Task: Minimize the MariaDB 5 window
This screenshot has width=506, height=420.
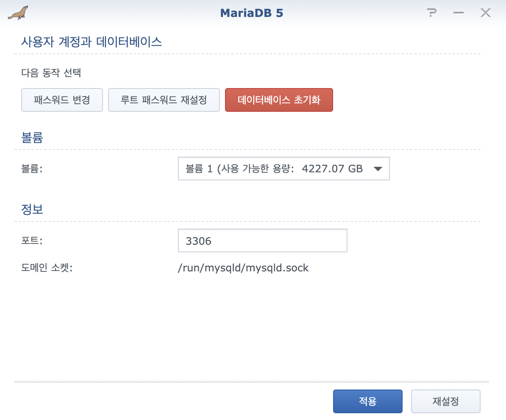Action: 458,13
